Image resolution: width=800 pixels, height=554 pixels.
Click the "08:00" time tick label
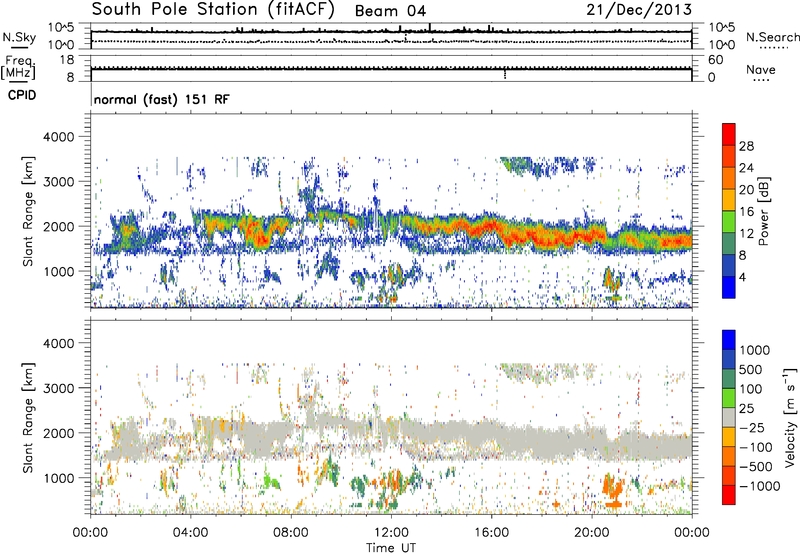[x=291, y=533]
